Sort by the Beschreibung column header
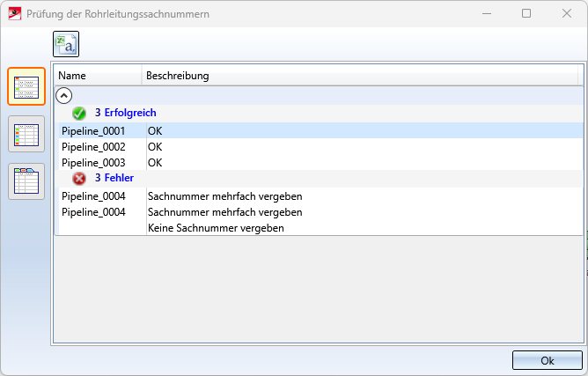 [360, 76]
